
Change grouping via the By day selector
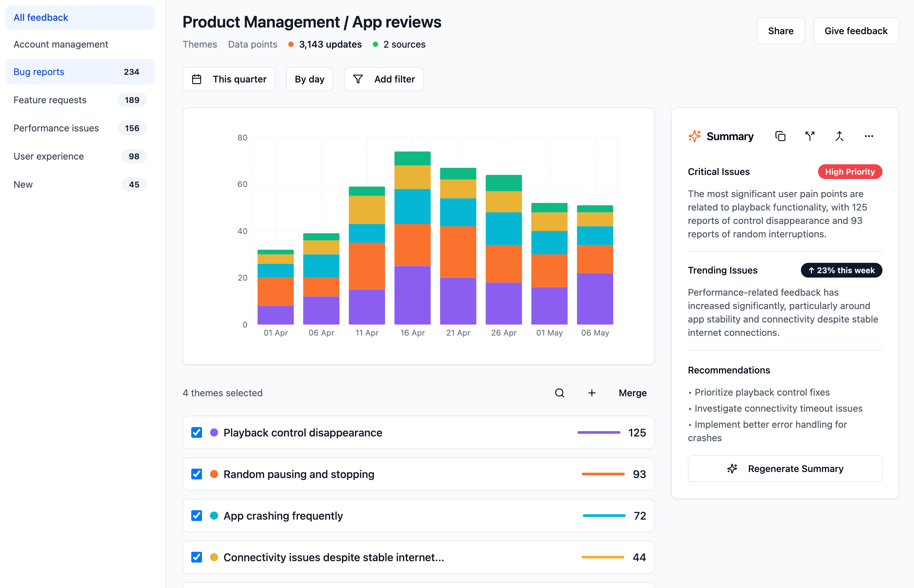[309, 79]
